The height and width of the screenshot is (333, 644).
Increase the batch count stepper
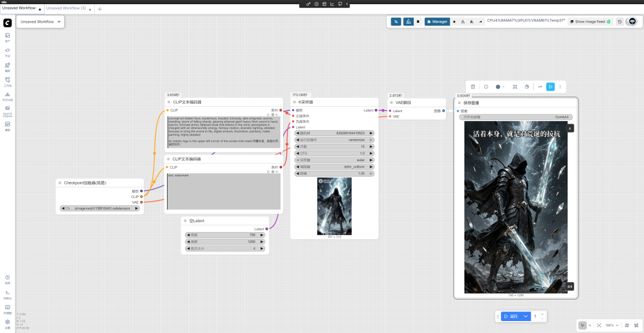(x=543, y=314)
